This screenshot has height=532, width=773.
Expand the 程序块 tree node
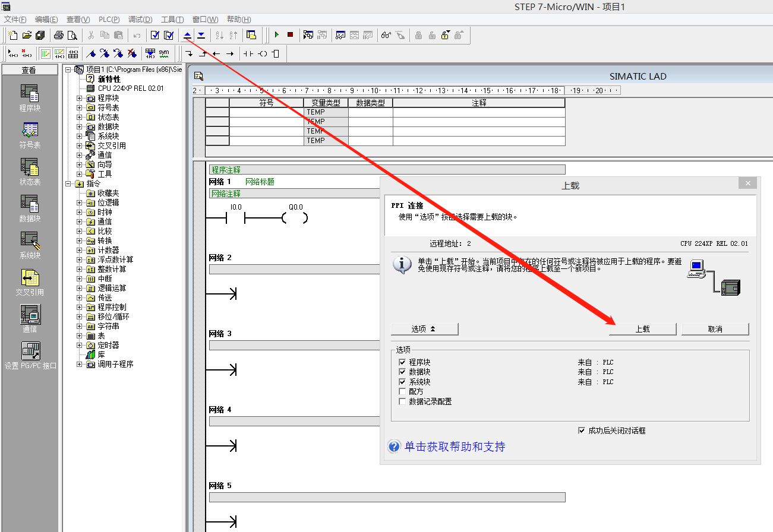pyautogui.click(x=80, y=98)
